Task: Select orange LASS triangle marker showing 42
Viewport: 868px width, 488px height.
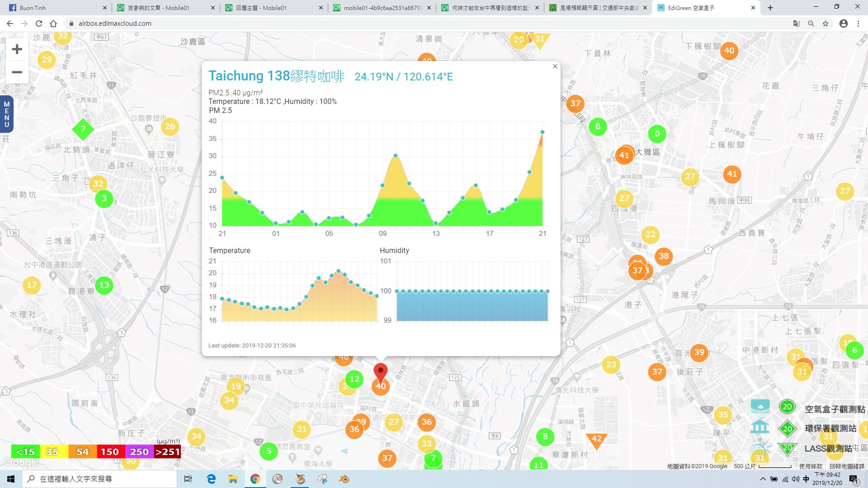Action: coord(596,440)
